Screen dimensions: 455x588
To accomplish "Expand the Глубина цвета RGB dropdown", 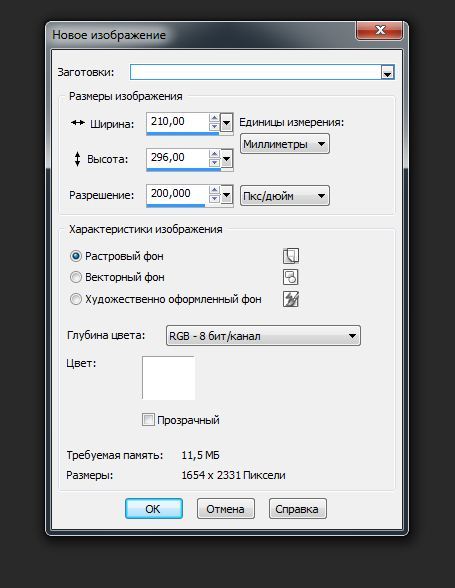I will coord(263,336).
